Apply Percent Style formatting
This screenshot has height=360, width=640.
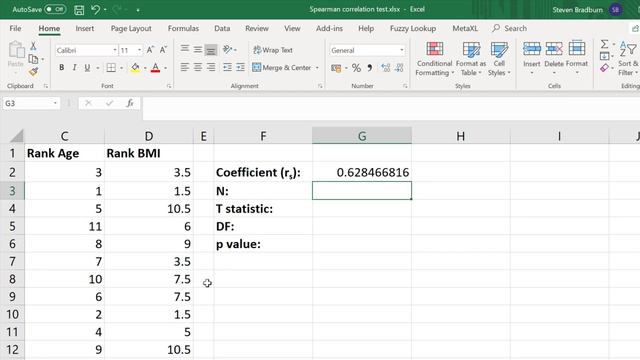point(356,68)
